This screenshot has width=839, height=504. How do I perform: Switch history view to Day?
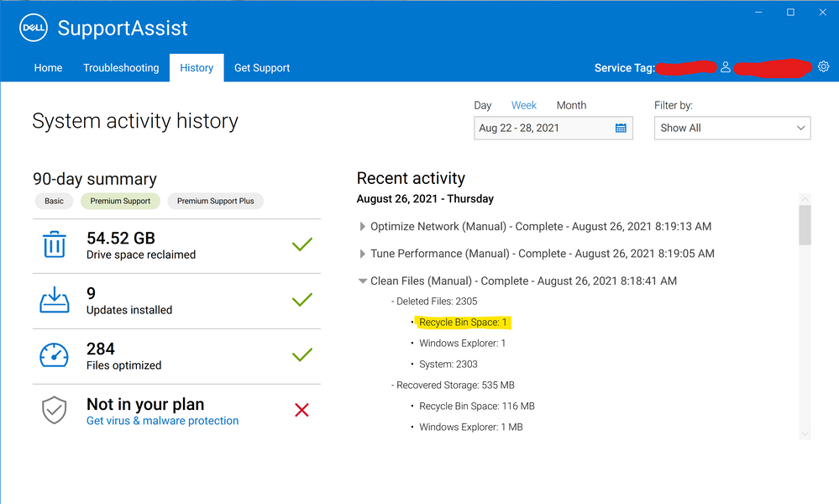pos(483,105)
